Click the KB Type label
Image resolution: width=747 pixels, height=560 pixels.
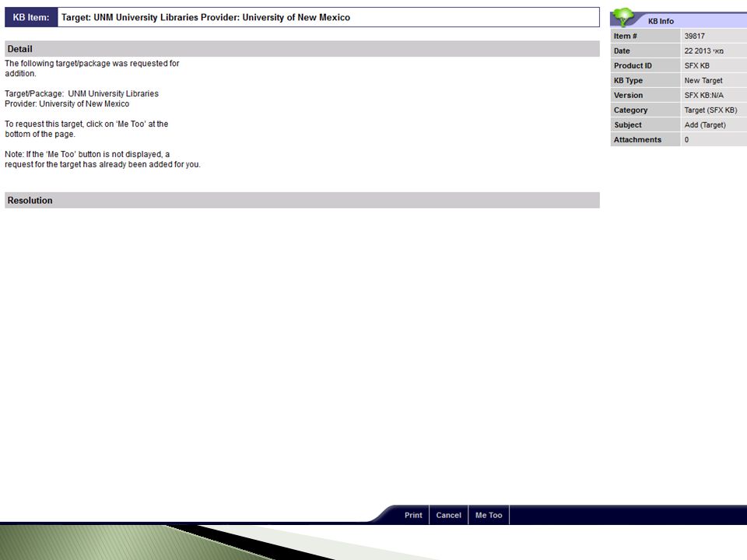[x=628, y=80]
